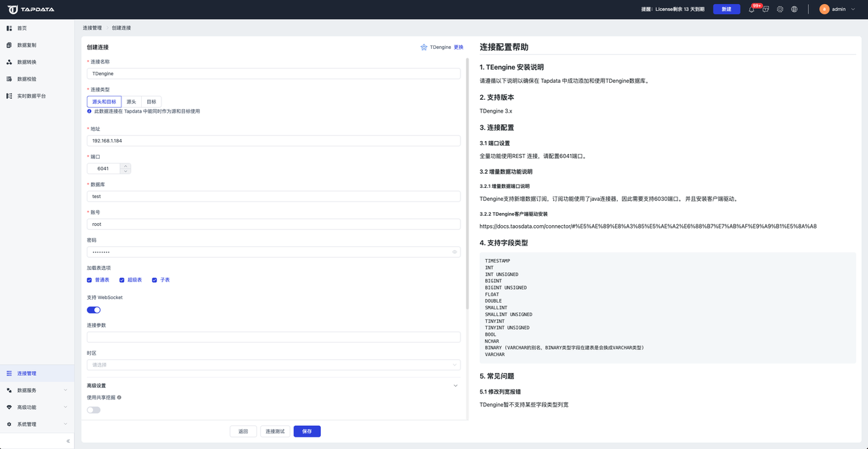The image size is (868, 449).
Task: Increase port number with up arrow
Action: point(125,165)
